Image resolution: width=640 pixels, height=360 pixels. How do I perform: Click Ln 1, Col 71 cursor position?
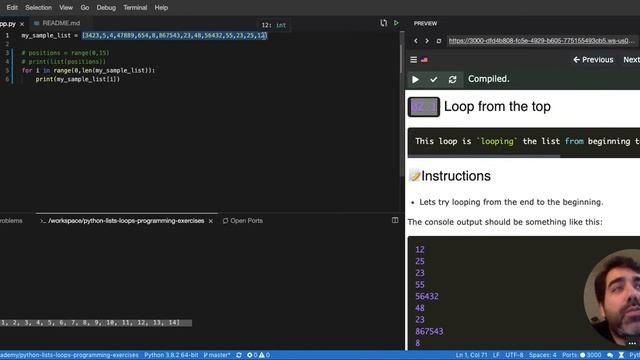point(471,355)
